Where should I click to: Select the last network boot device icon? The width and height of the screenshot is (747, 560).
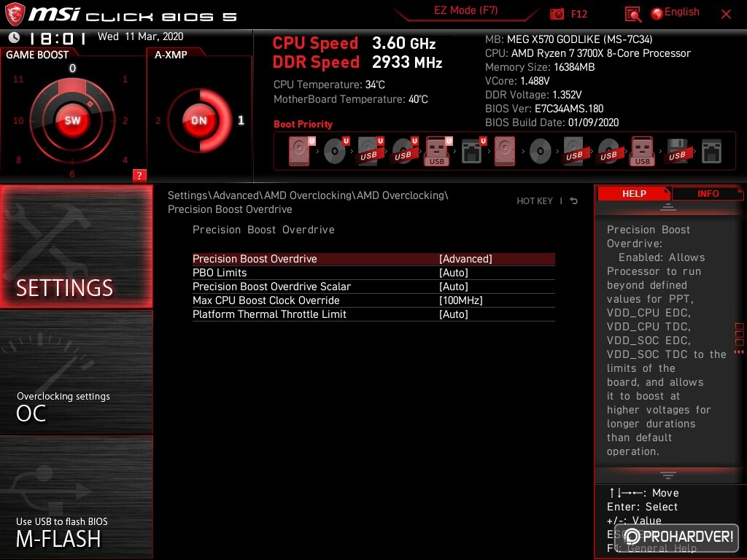click(711, 152)
